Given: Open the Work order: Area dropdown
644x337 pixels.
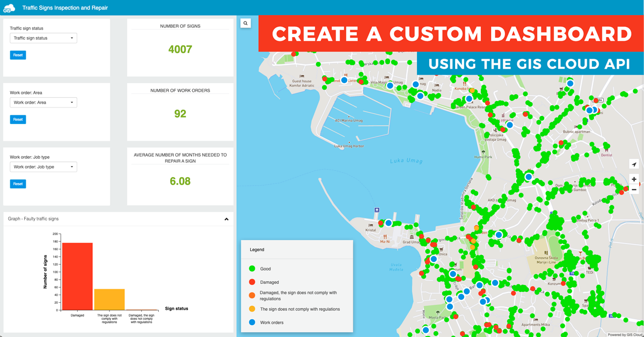Looking at the screenshot, I should point(43,102).
